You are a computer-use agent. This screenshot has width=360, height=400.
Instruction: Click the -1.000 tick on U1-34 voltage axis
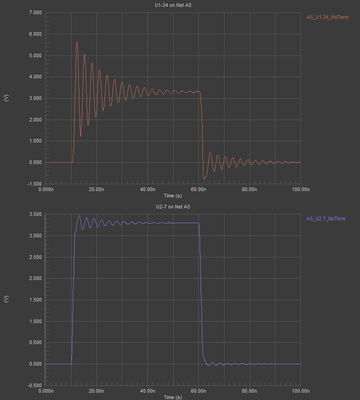[x=36, y=184]
